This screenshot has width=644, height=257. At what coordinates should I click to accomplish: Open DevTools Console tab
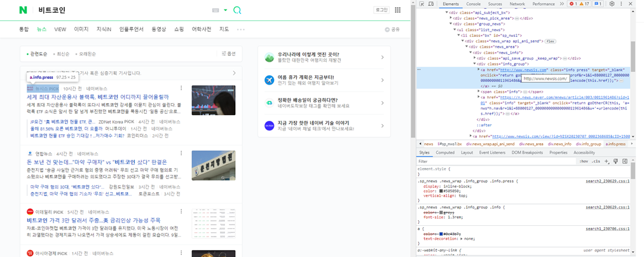[473, 4]
